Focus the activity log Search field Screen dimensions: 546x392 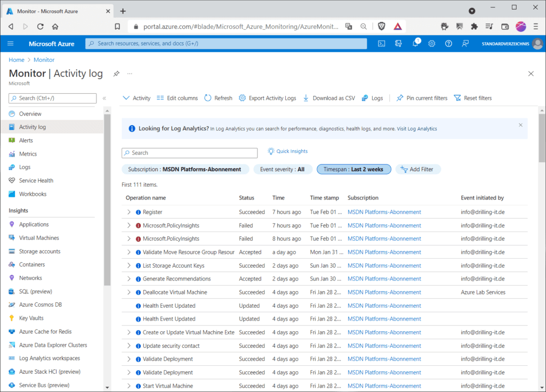click(189, 153)
